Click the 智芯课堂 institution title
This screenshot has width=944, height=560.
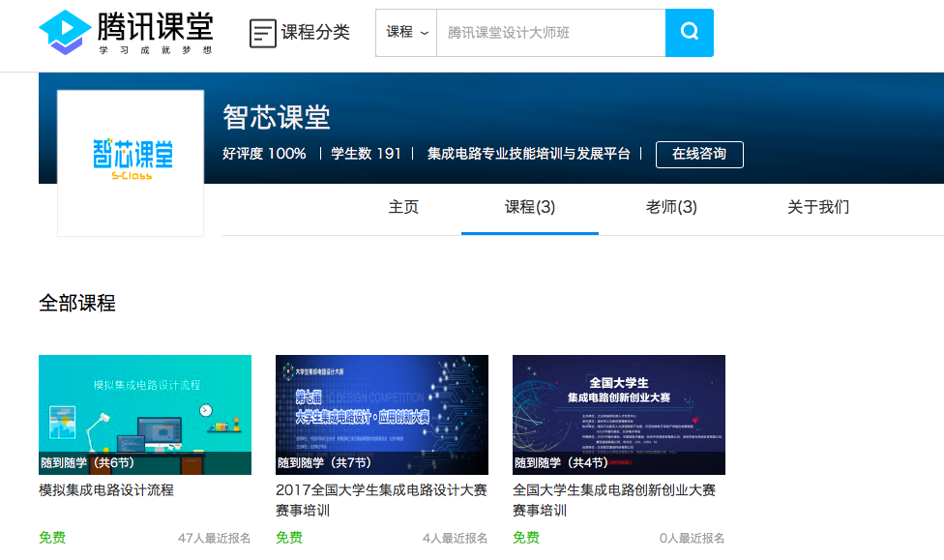(277, 117)
